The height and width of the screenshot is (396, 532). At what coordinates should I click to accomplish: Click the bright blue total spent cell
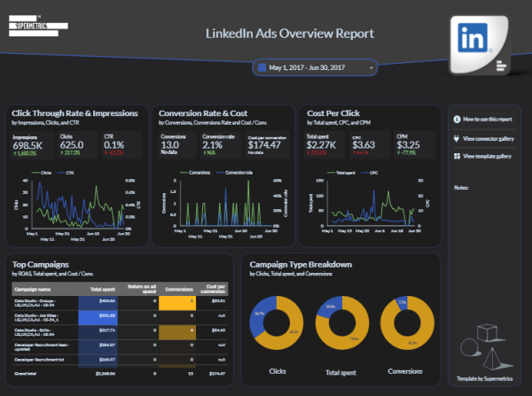(98, 318)
